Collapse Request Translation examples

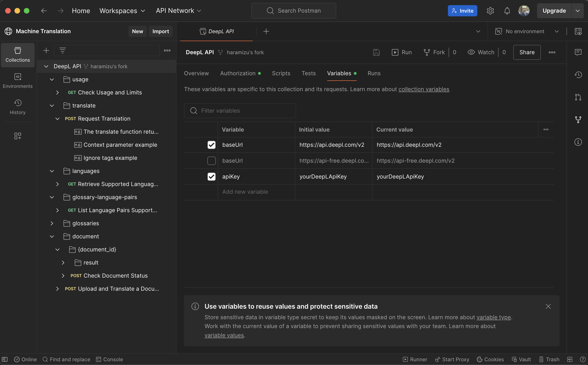pyautogui.click(x=57, y=119)
